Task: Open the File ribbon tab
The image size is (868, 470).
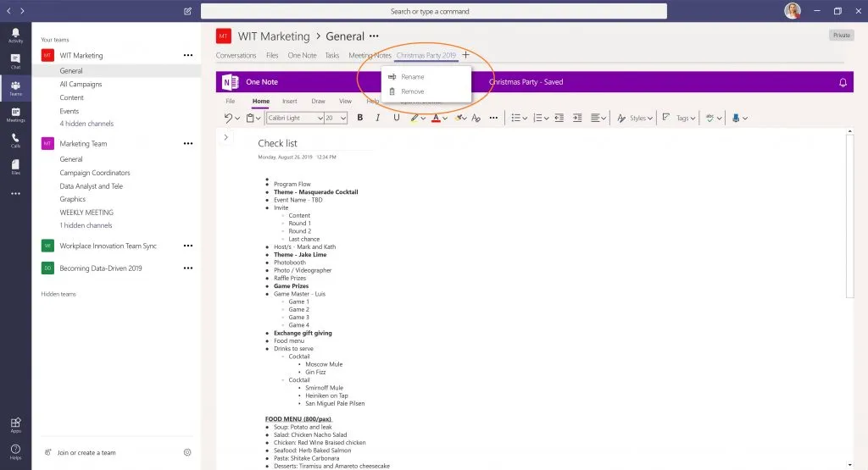Action: (231, 101)
